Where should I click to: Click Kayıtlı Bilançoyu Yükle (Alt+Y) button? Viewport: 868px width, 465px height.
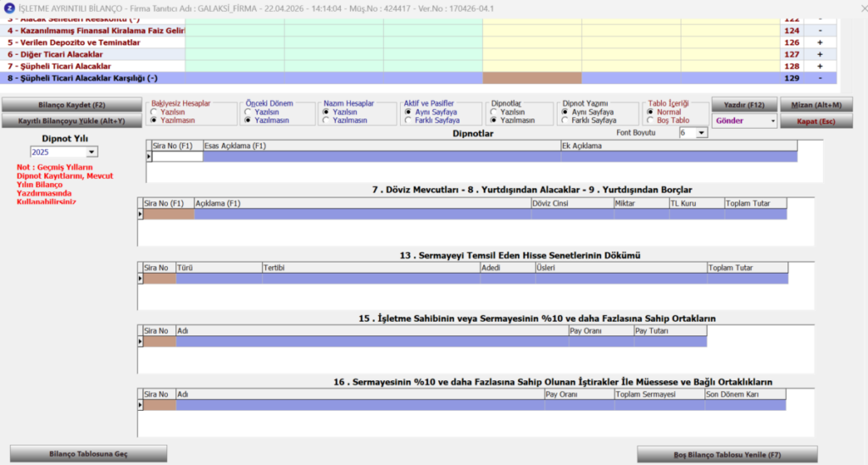tap(72, 120)
